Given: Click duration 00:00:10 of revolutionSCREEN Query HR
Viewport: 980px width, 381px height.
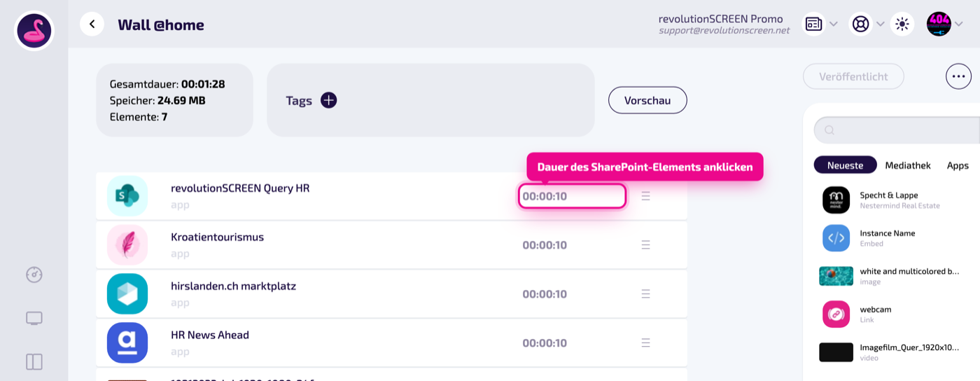Looking at the screenshot, I should 572,196.
